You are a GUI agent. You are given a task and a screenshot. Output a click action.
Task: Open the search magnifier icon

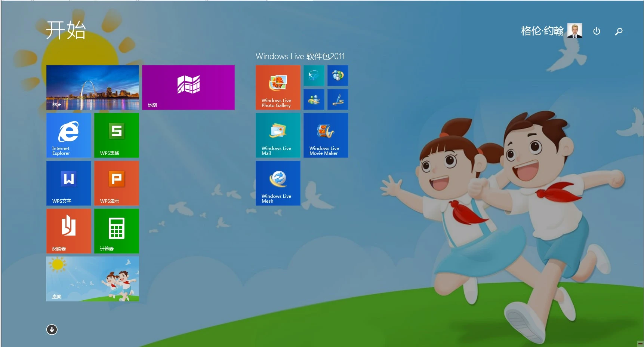click(619, 31)
